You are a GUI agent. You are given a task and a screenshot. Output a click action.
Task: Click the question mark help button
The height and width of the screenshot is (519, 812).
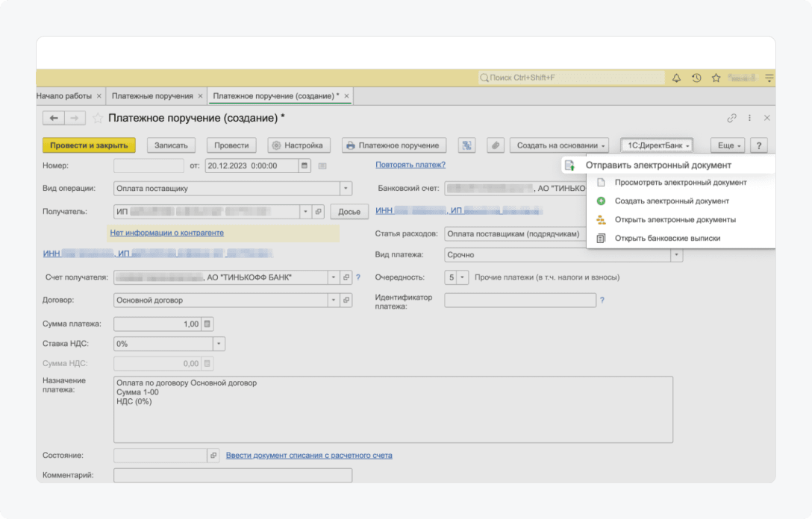[758, 145]
